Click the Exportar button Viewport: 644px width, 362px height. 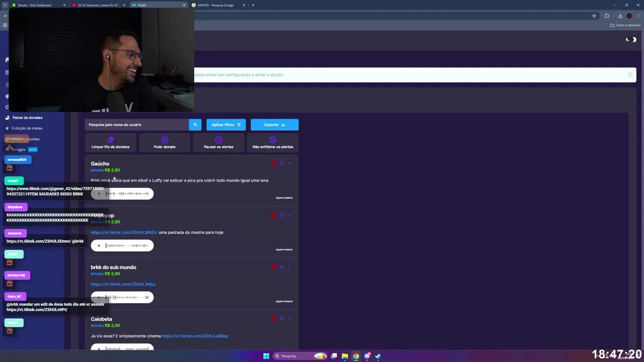click(x=275, y=125)
